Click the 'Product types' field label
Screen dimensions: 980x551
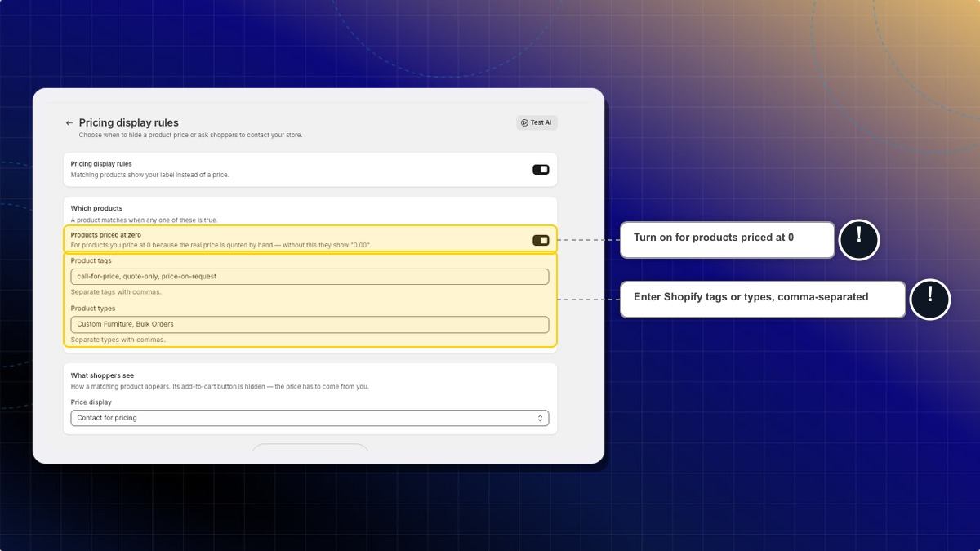click(x=93, y=309)
